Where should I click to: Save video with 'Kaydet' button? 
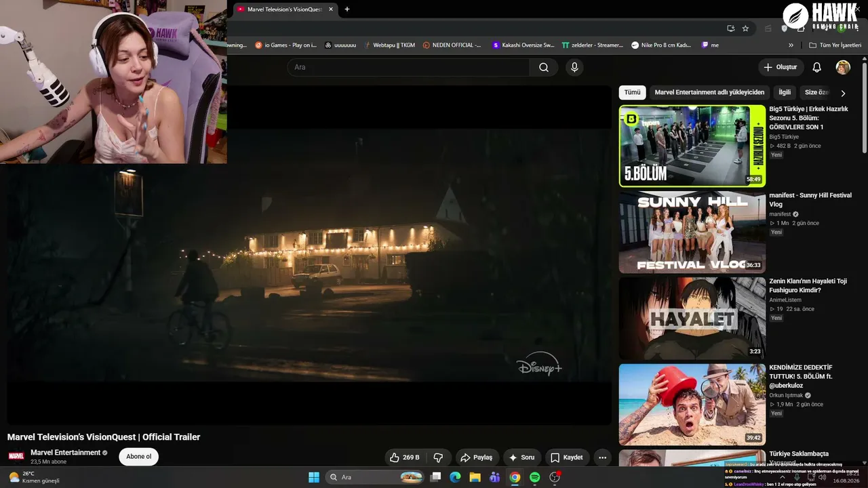(566, 457)
